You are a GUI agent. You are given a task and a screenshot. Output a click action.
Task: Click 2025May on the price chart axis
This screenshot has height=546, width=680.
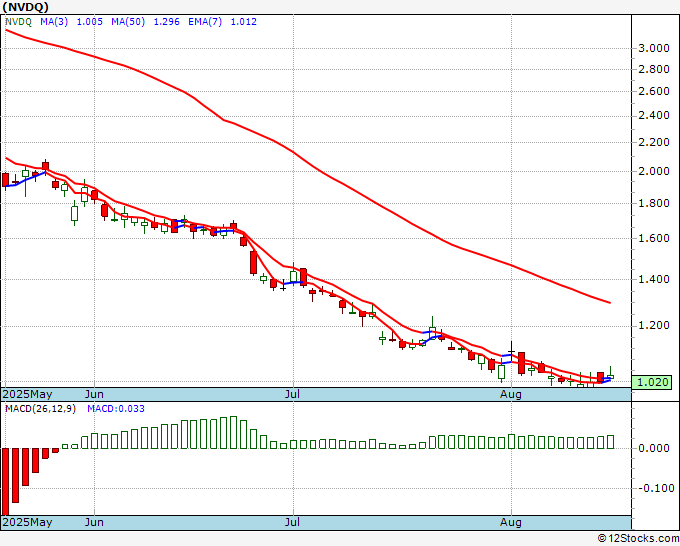27,394
